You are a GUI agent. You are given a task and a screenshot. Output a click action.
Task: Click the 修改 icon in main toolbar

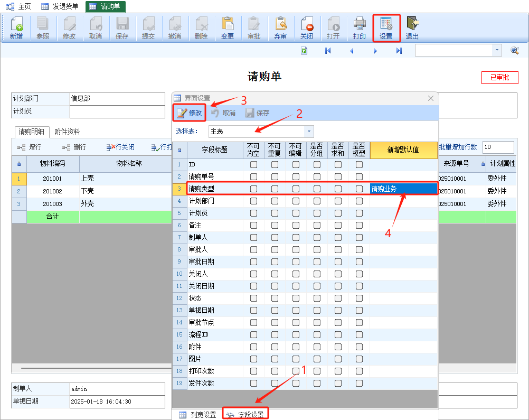pos(69,28)
